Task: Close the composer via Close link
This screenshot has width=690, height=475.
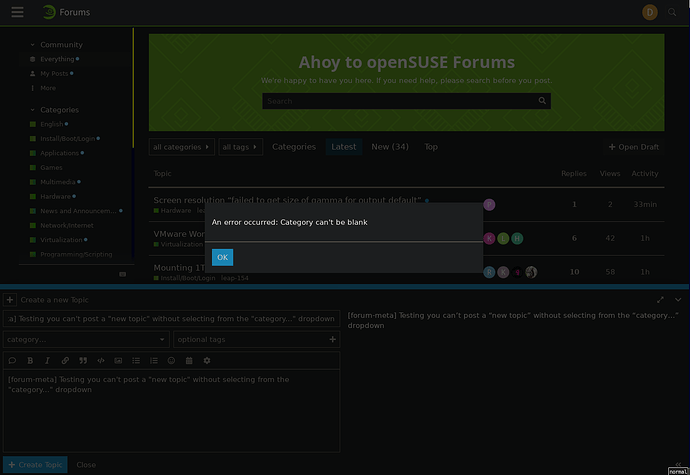Action: (86, 465)
